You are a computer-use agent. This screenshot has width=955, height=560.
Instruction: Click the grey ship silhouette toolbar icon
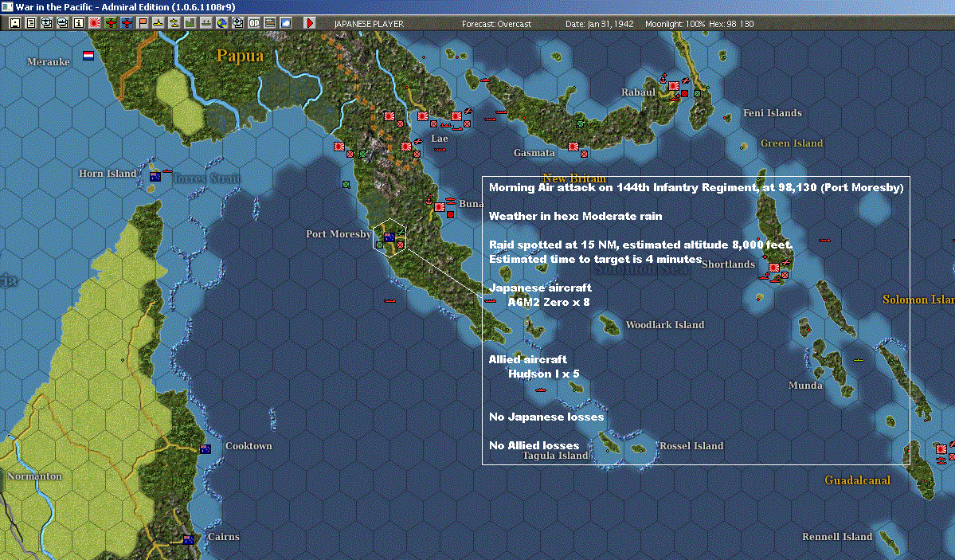point(205,23)
